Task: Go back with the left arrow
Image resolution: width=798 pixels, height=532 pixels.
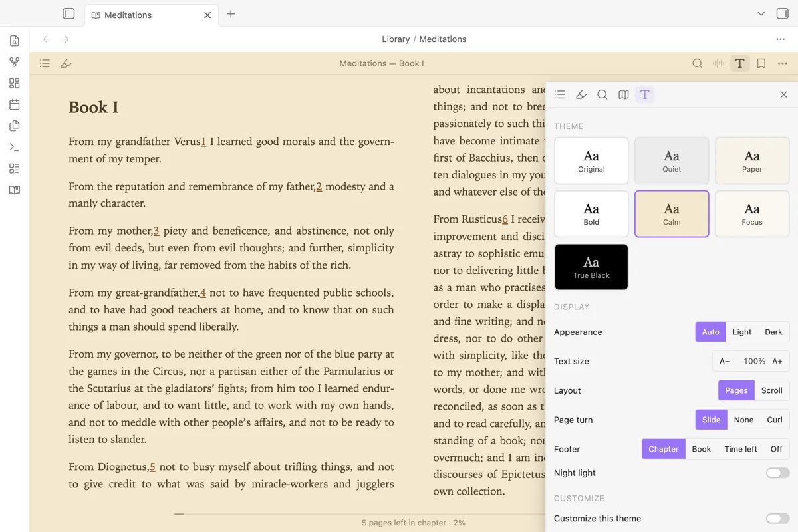Action: click(47, 39)
